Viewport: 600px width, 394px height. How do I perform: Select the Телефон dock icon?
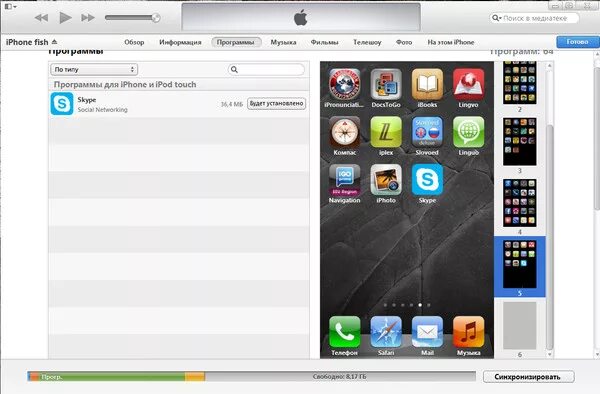[x=344, y=332]
